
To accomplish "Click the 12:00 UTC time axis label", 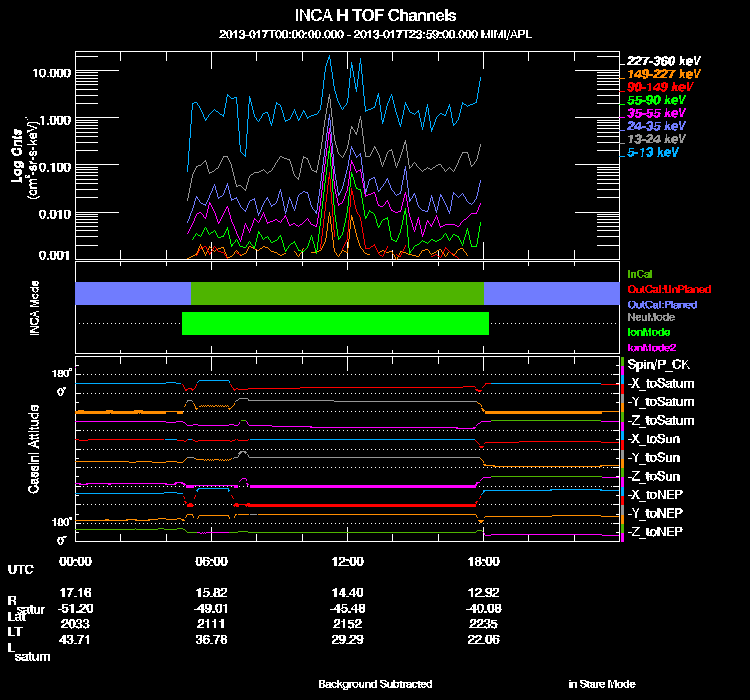I will click(346, 561).
